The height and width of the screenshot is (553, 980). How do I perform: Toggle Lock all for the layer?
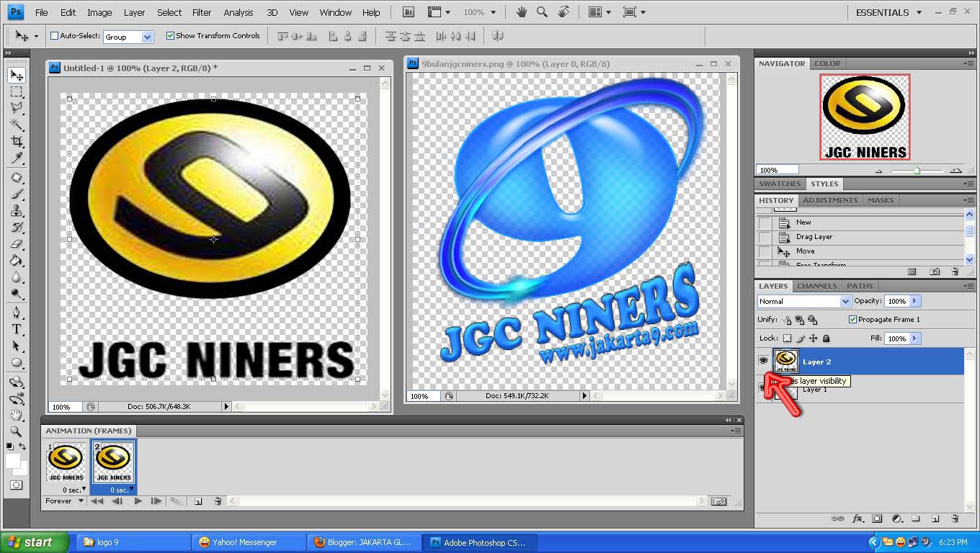click(x=827, y=338)
